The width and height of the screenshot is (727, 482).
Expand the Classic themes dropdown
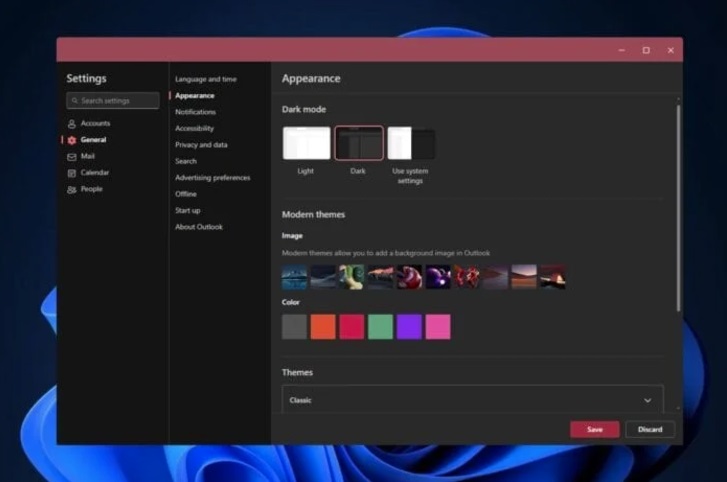point(647,400)
